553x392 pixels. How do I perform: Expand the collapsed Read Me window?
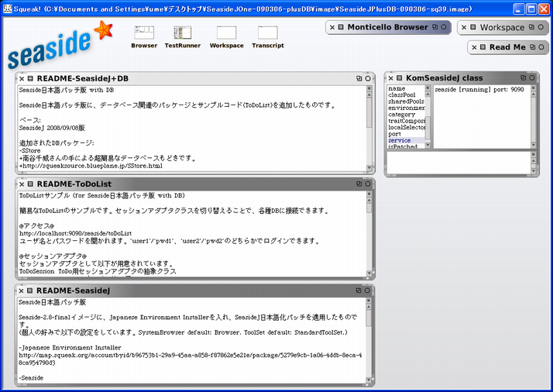pos(533,47)
